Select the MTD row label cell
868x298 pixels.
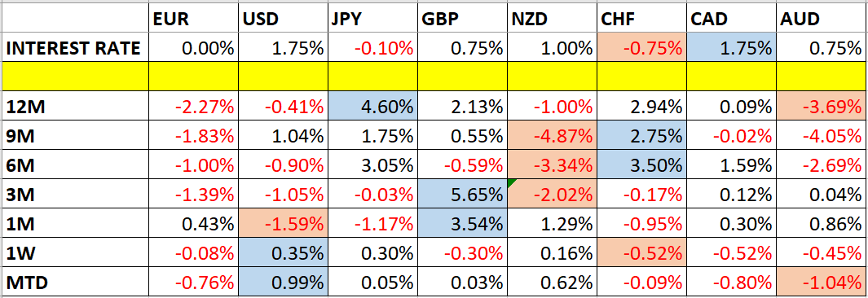tap(76, 283)
